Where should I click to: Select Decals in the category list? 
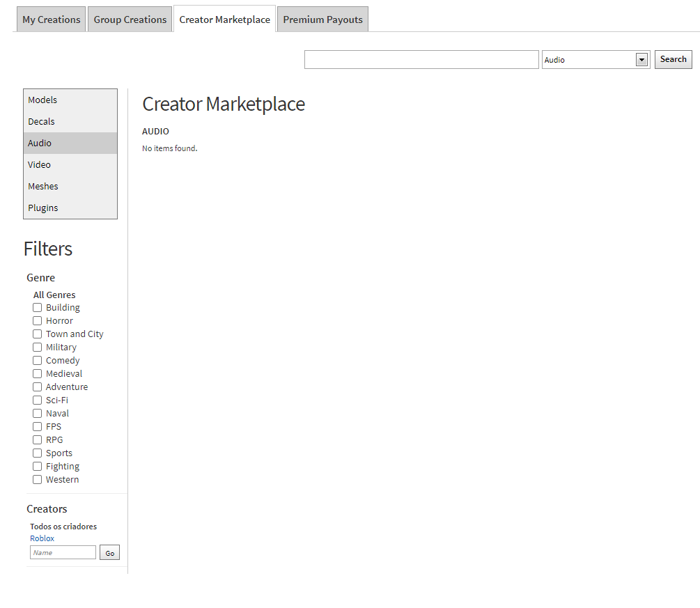[x=70, y=121]
